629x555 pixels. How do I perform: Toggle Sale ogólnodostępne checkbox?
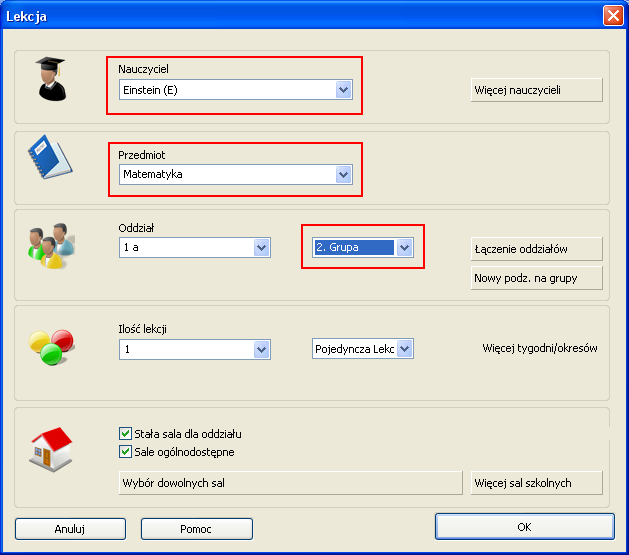125,452
